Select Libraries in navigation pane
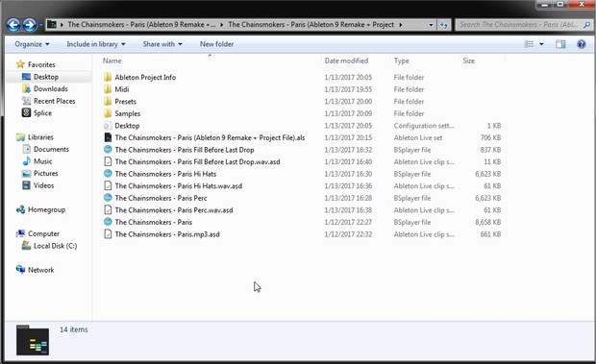This screenshot has width=596, height=364. click(35, 137)
